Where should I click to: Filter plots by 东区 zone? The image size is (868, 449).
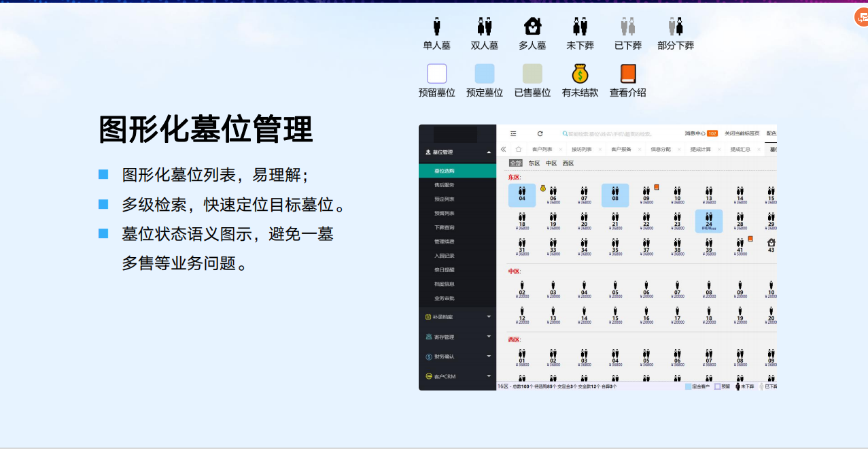pyautogui.click(x=534, y=163)
